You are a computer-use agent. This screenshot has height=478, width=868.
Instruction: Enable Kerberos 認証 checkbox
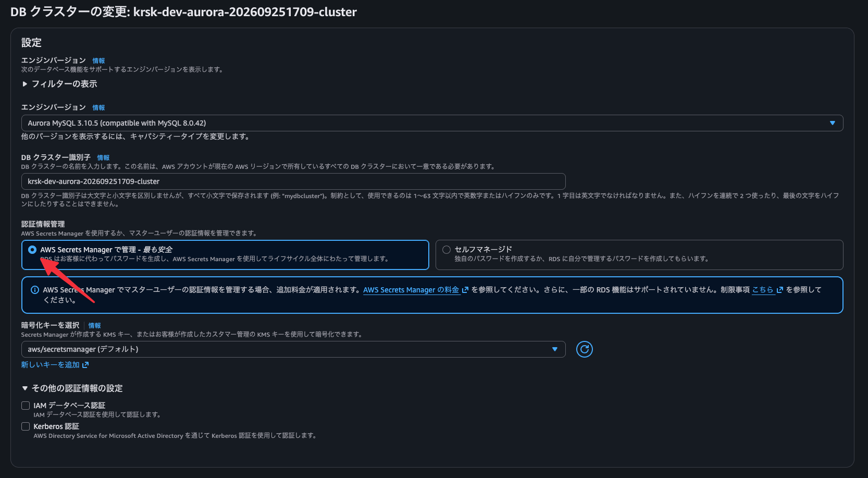[26, 426]
